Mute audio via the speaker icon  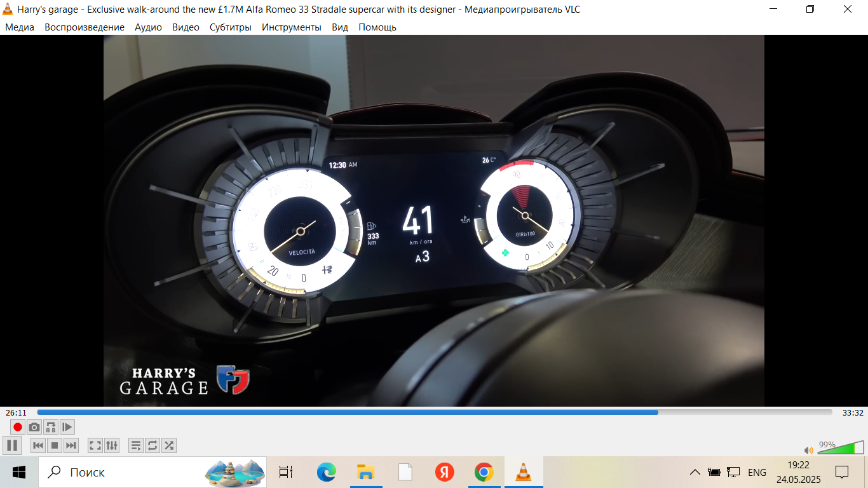pos(808,450)
